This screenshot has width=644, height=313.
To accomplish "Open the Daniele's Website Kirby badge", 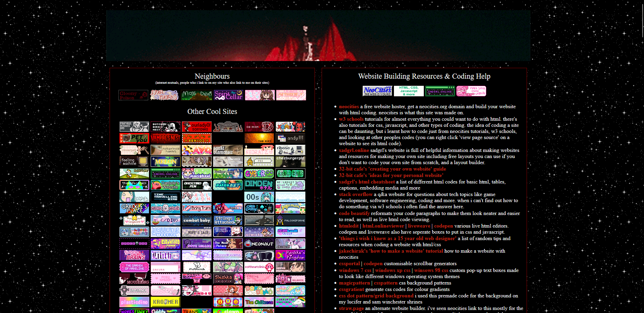I will [166, 185].
